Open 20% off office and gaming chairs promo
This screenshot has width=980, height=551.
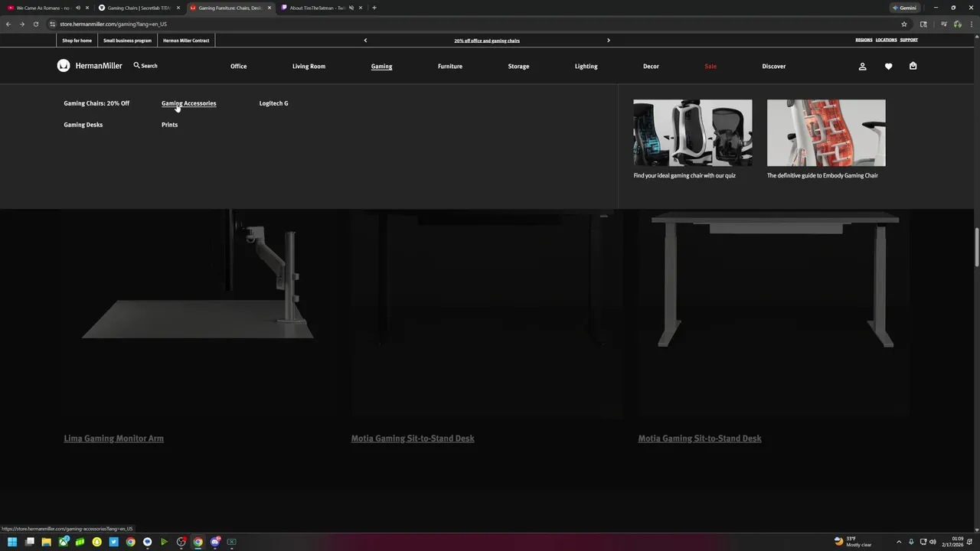click(x=487, y=41)
